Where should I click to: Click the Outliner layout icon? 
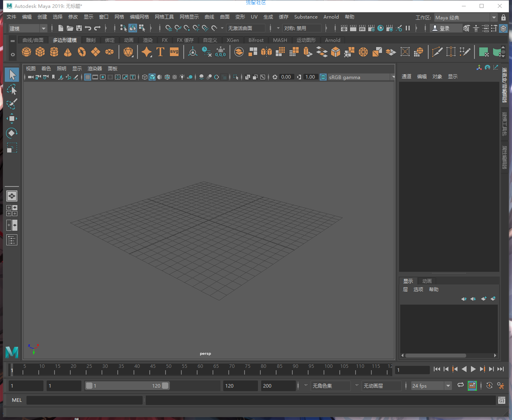[x=12, y=240]
